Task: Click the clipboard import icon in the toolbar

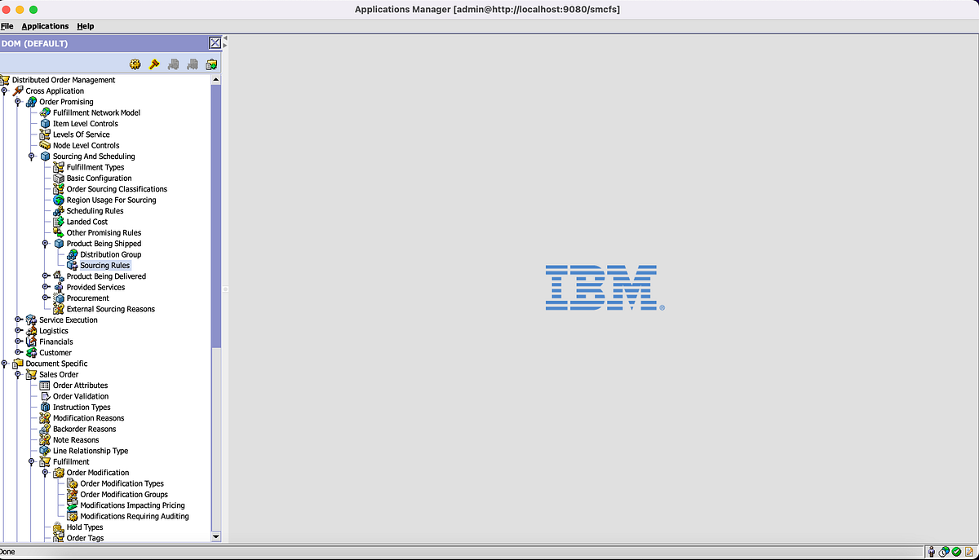Action: [210, 64]
